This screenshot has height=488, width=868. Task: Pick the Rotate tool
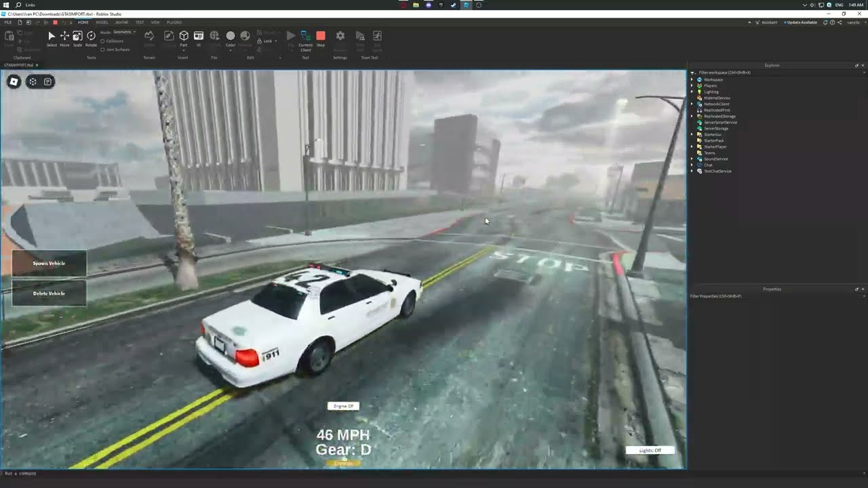point(91,39)
